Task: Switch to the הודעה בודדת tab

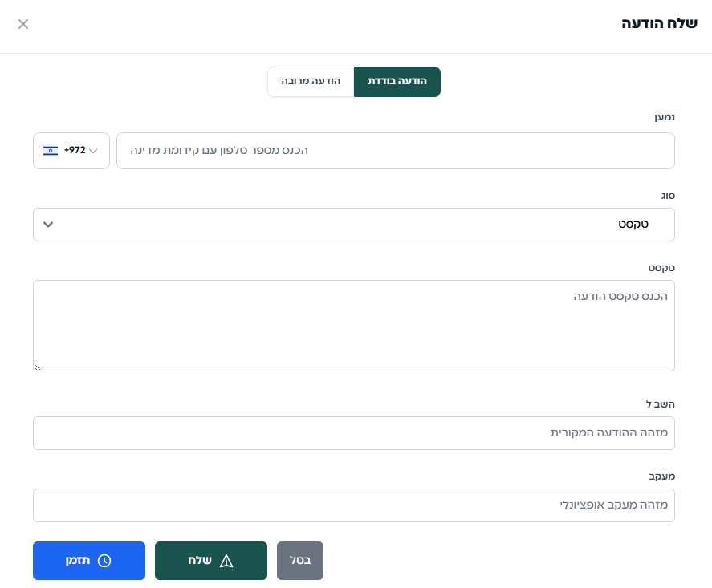Action: pos(397,82)
